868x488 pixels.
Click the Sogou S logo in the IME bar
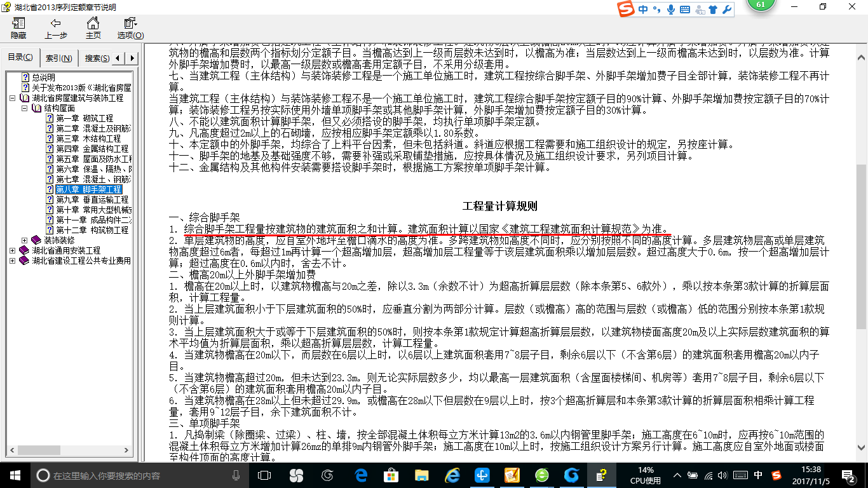point(627,9)
